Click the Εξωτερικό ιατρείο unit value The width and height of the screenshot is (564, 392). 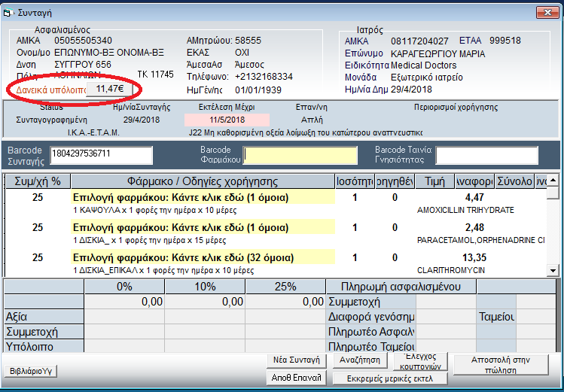pyautogui.click(x=427, y=77)
